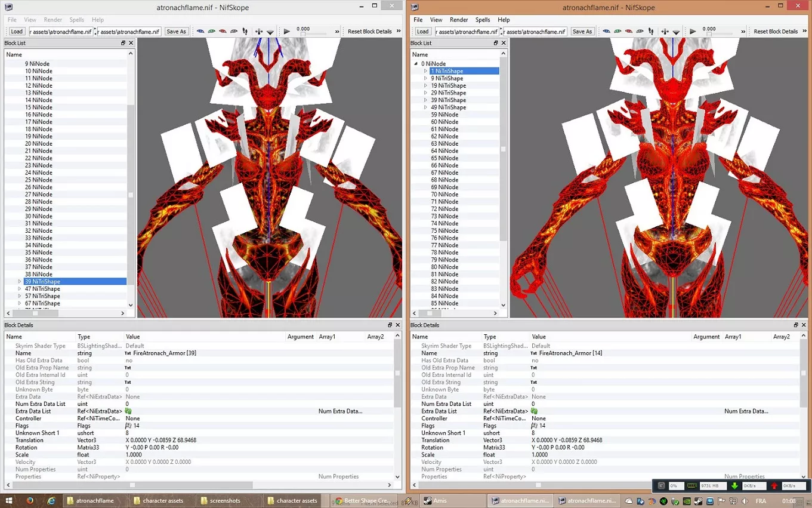The image size is (812, 508).
Task: Expand 39 NiTriShape in left Block List
Action: click(20, 282)
